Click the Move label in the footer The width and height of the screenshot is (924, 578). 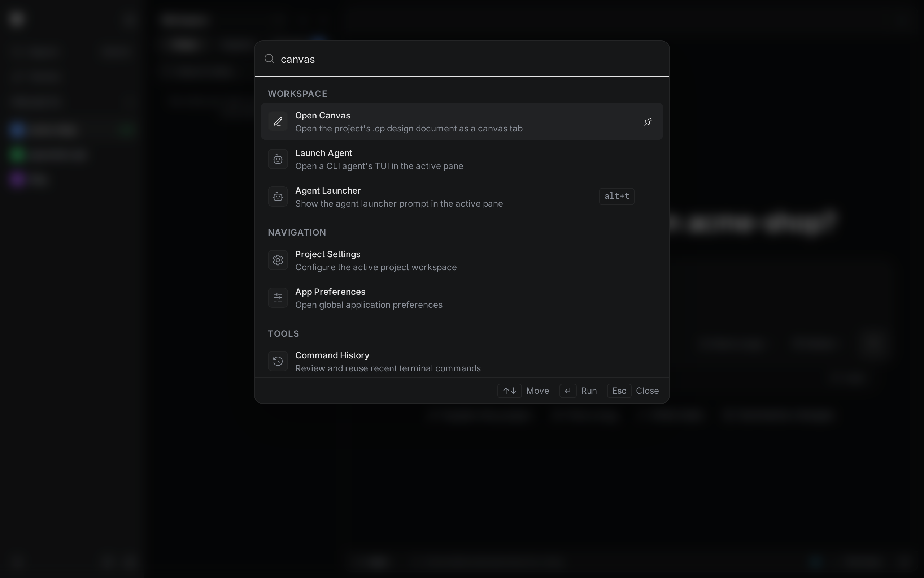click(x=537, y=391)
